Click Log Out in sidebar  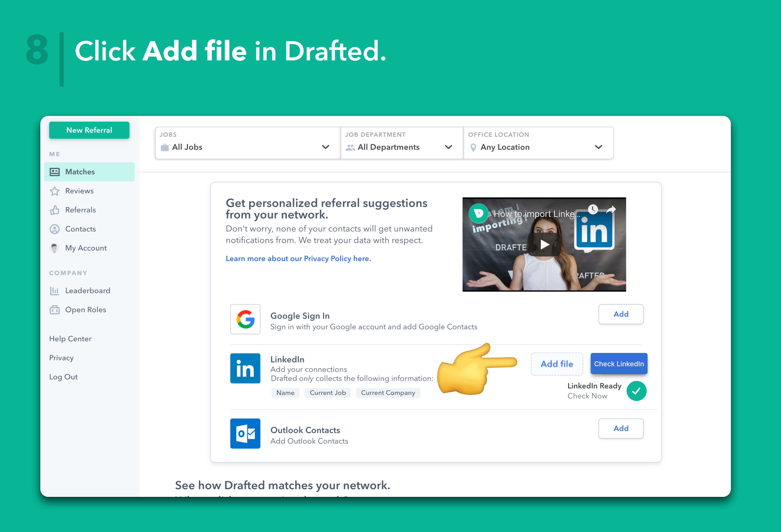tap(63, 377)
